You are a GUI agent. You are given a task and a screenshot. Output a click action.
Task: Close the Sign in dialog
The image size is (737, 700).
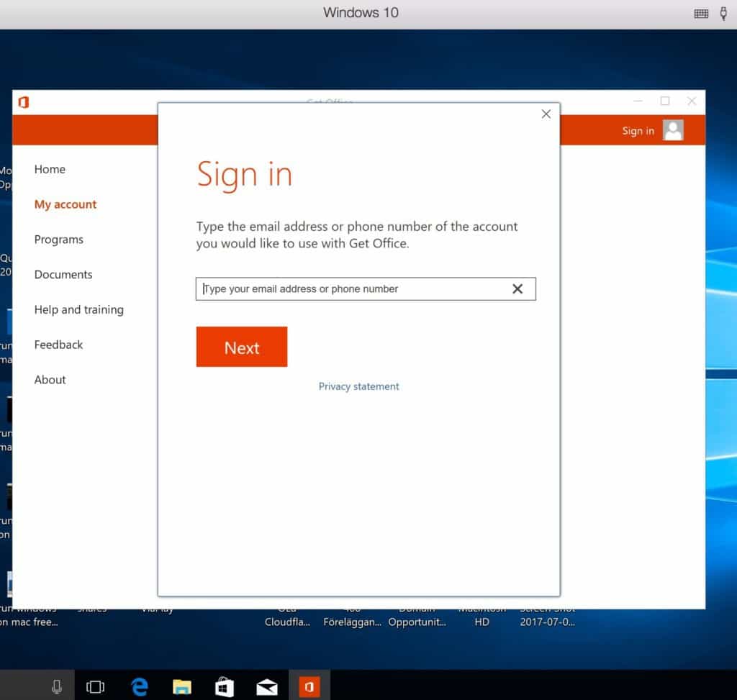pyautogui.click(x=546, y=114)
